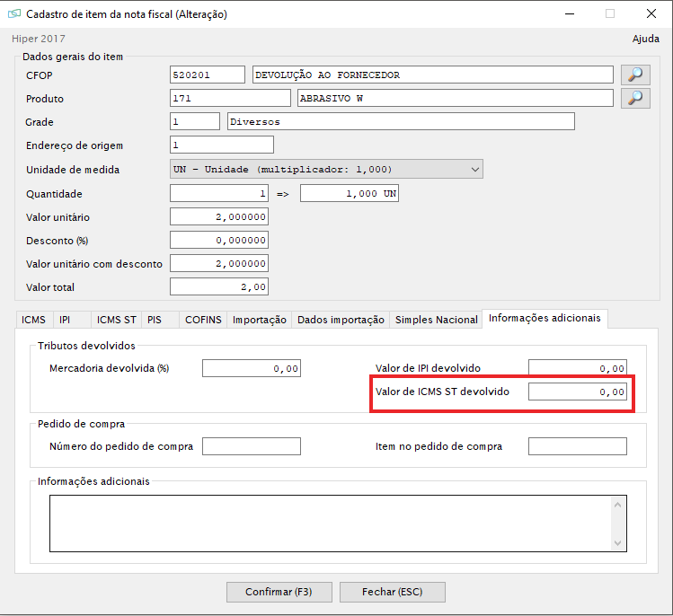This screenshot has width=673, height=616.
Task: Open the Ajuda menu
Action: tap(645, 39)
